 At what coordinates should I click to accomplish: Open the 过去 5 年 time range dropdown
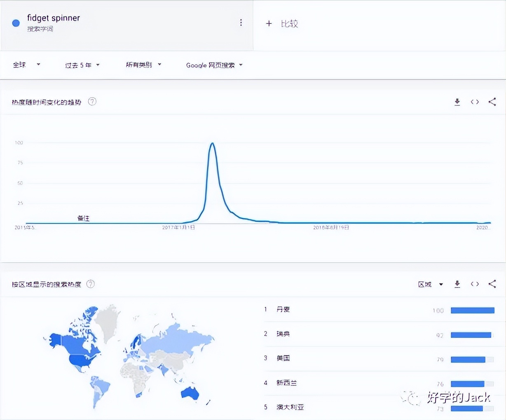click(82, 65)
